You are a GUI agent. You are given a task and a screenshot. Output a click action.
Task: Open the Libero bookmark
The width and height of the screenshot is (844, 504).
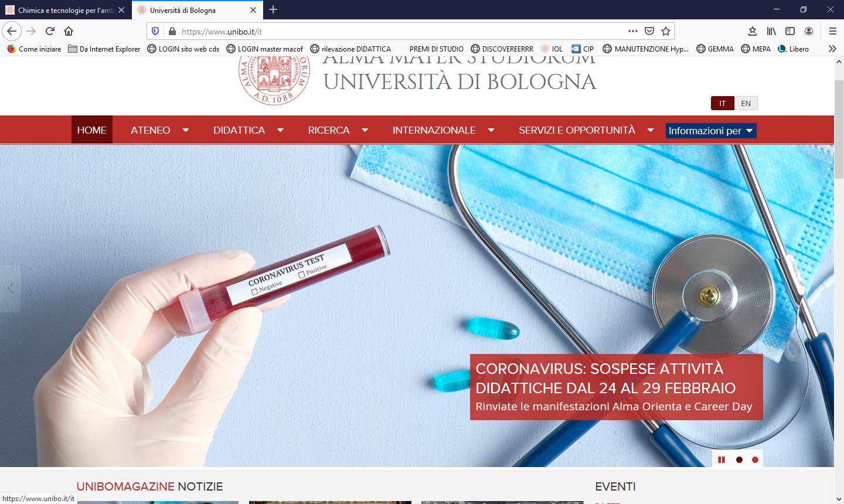click(x=793, y=49)
